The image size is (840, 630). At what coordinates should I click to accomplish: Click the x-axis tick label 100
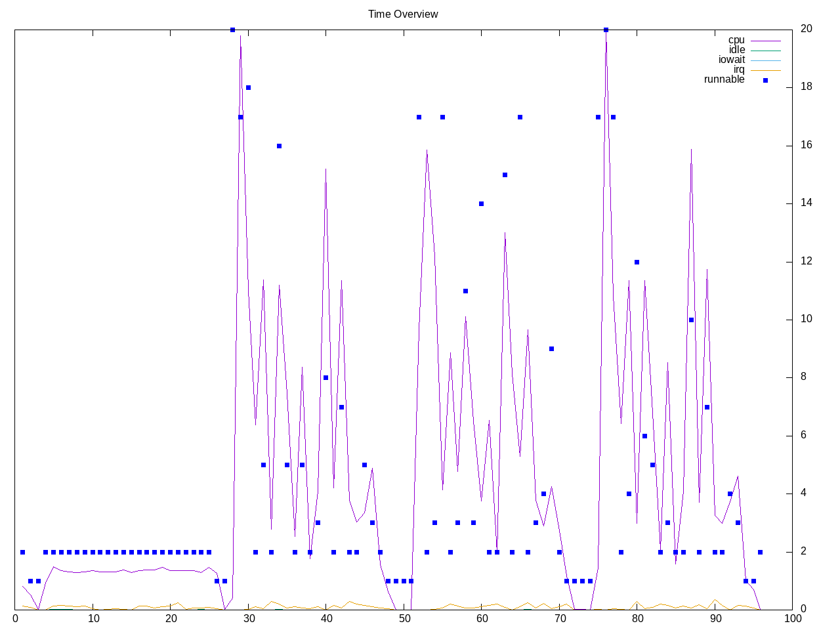(792, 619)
